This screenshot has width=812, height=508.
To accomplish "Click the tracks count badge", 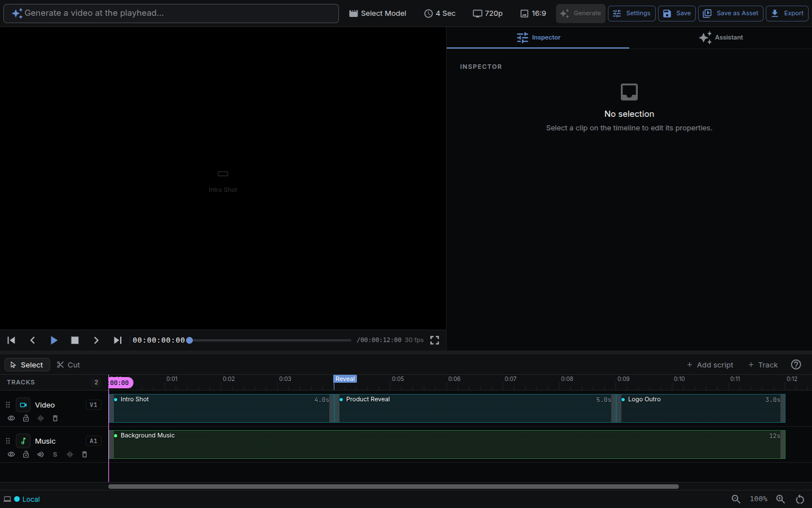I will 96,382.
